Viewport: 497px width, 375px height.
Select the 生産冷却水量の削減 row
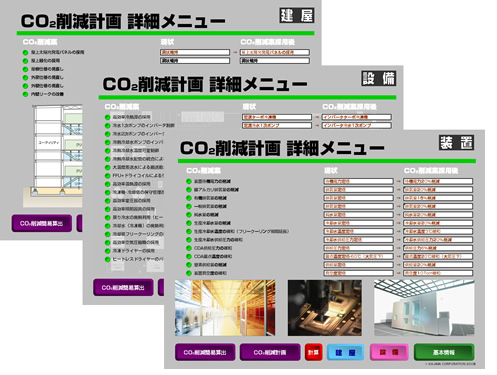tap(212, 223)
